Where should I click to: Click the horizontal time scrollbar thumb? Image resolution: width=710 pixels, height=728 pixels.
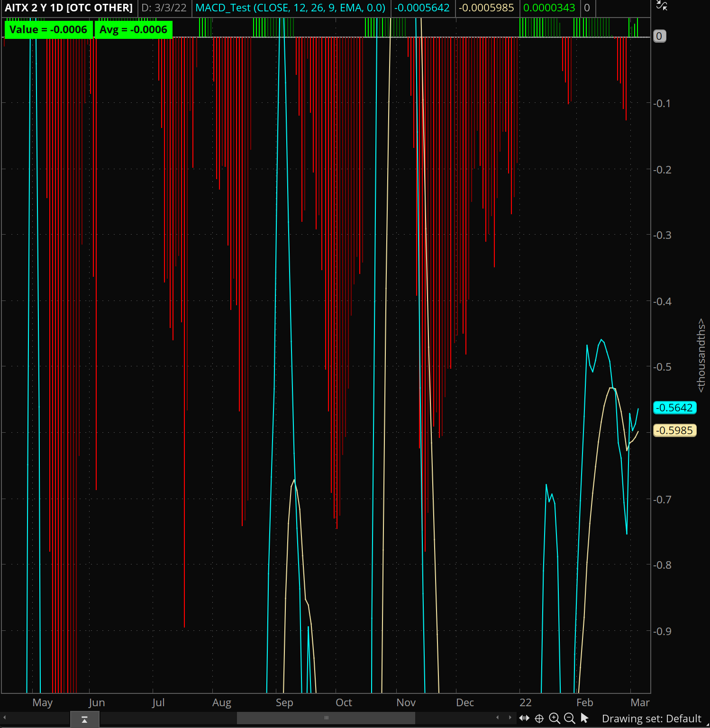coord(326,718)
